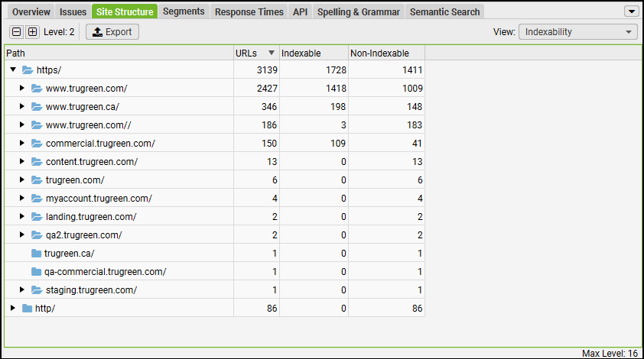This screenshot has width=644, height=359.
Task: Switch to the Overview tab
Action: (31, 12)
